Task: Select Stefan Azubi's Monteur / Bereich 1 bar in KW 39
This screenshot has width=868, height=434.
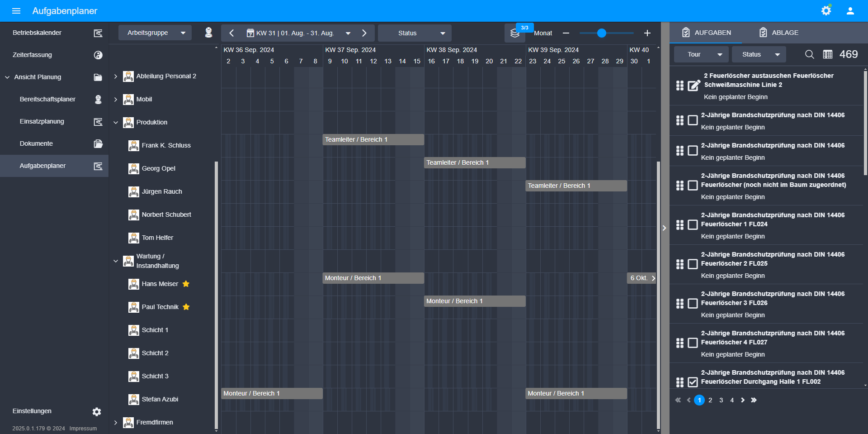Action: pos(576,393)
